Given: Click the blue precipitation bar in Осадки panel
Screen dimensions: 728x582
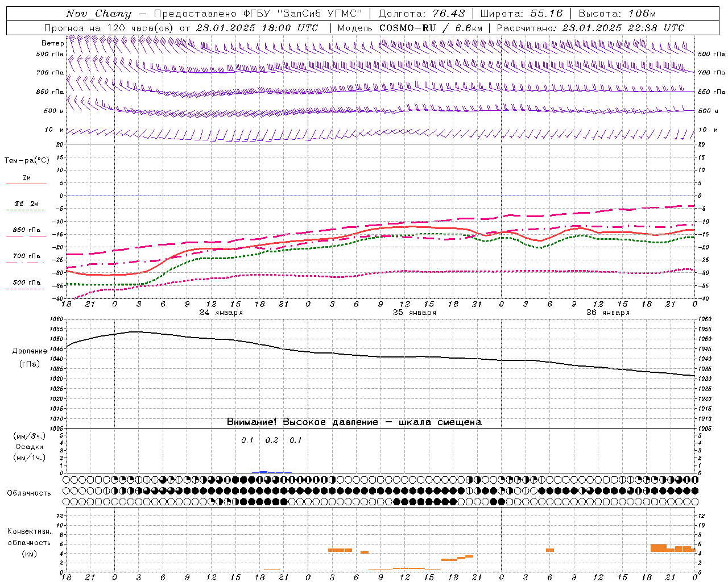Looking at the screenshot, I should click(x=263, y=472).
